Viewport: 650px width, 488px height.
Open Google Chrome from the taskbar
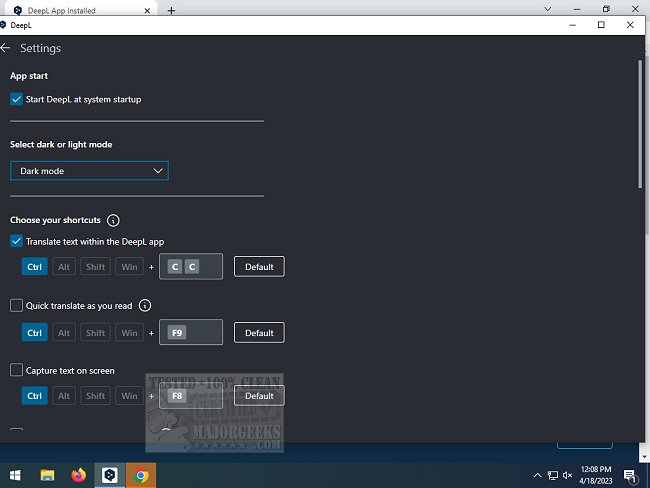pyautogui.click(x=141, y=475)
